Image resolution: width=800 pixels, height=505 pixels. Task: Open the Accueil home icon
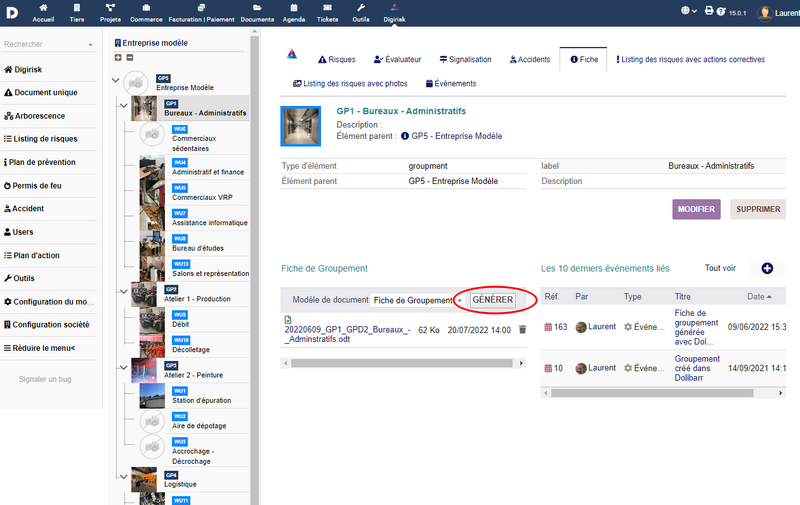click(x=43, y=8)
